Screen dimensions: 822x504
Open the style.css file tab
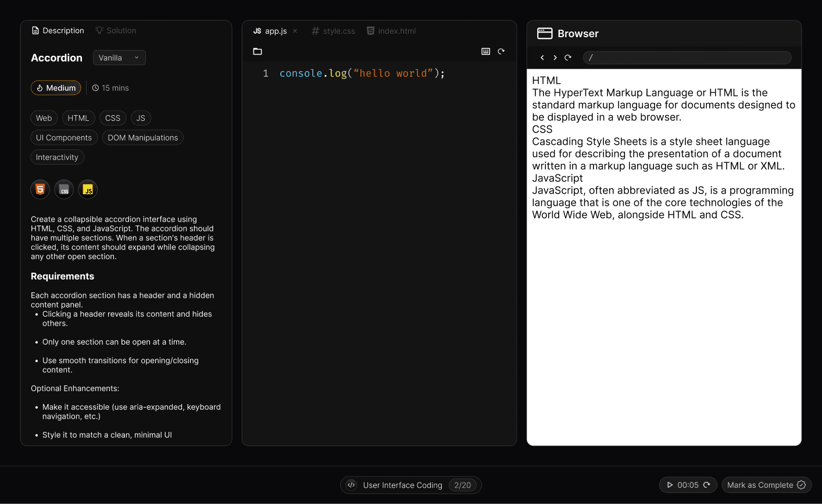click(333, 31)
